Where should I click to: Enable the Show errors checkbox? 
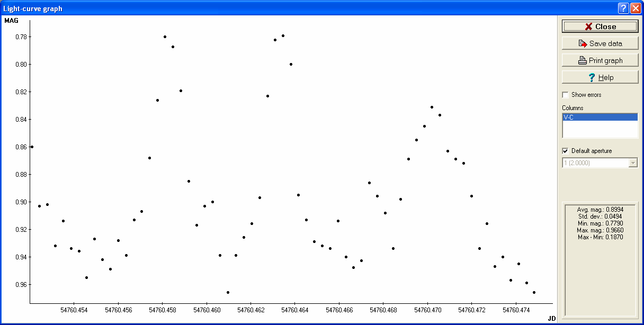pos(566,95)
